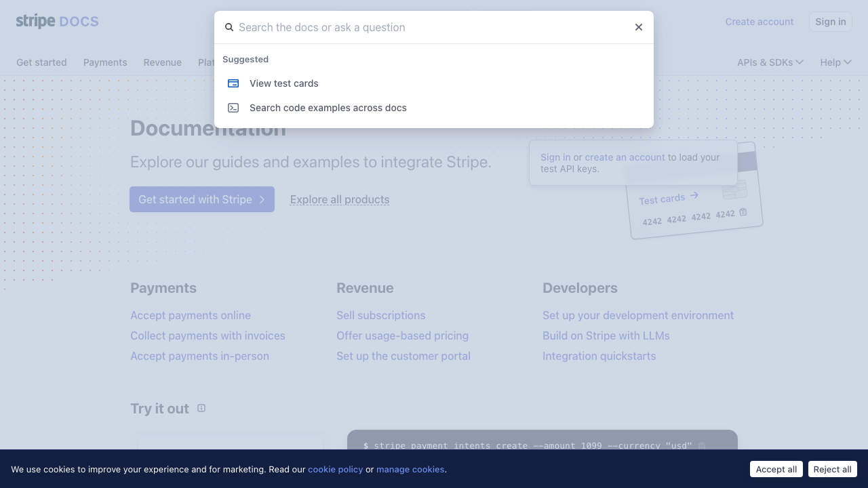Open Integration quickstarts link

click(x=599, y=356)
